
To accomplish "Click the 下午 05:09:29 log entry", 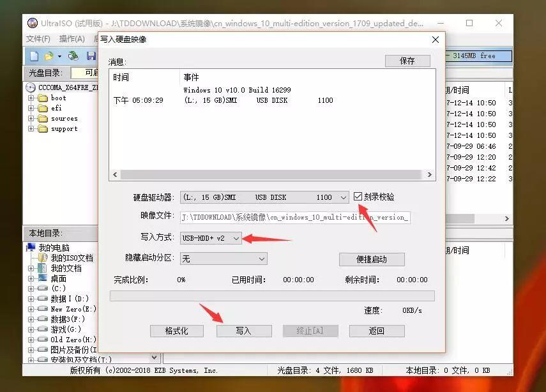I will (x=138, y=100).
